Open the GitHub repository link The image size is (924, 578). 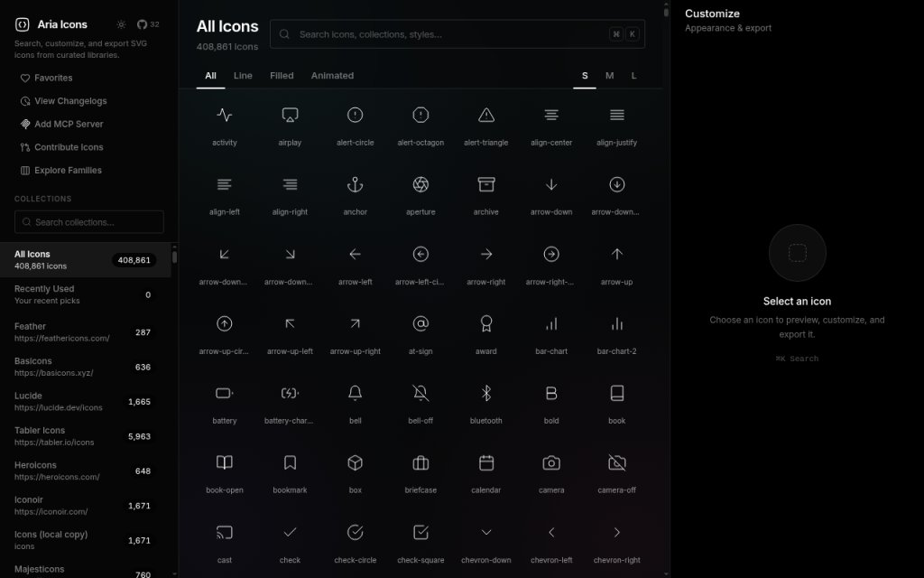click(148, 24)
